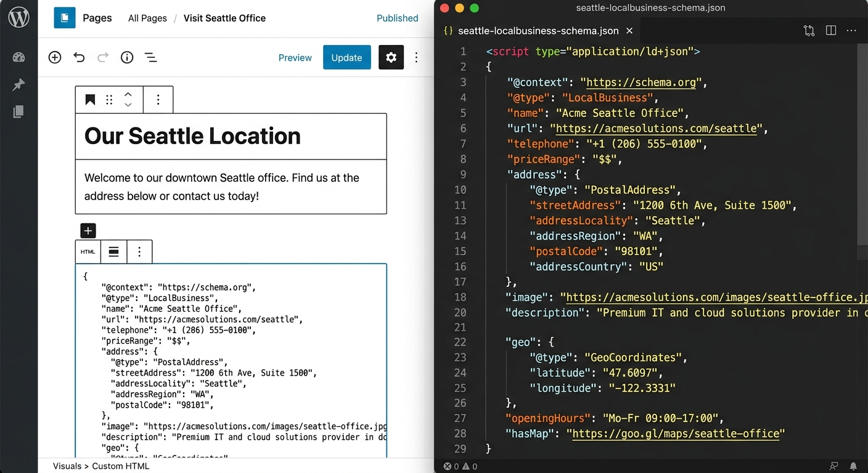Click the feedback icon in status bar
Viewport: 868px width, 473px height.
point(834,466)
